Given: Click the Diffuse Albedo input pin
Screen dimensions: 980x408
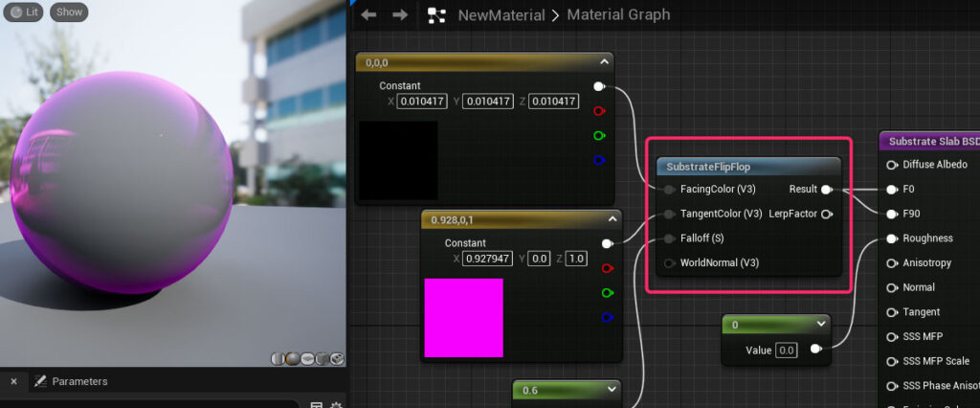Looking at the screenshot, I should point(892,165).
